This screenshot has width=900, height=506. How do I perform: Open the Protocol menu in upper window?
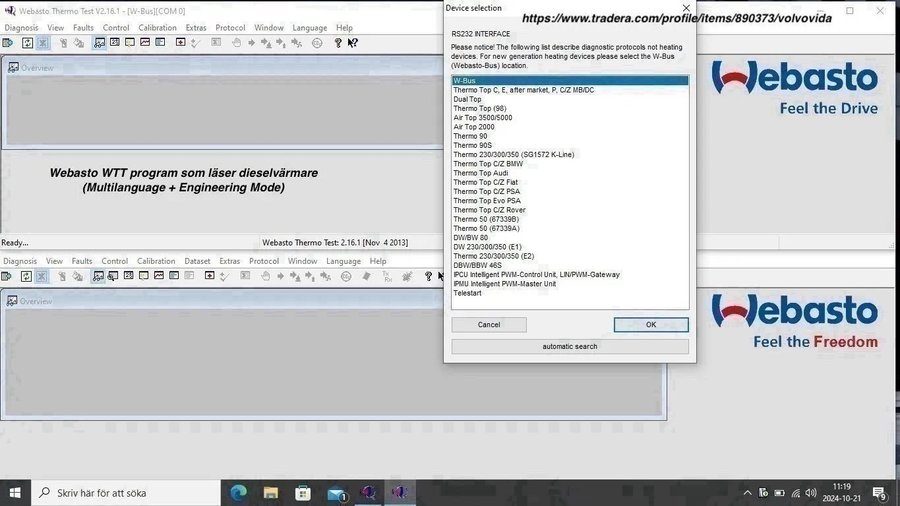[x=230, y=28]
